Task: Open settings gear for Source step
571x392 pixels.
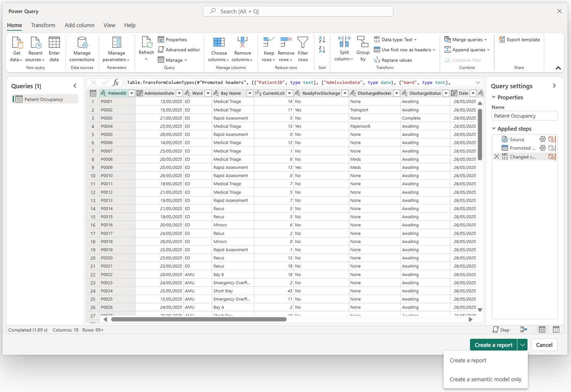Action: pyautogui.click(x=543, y=139)
